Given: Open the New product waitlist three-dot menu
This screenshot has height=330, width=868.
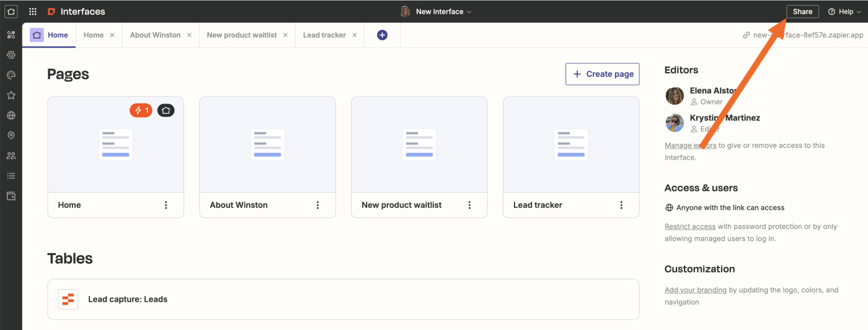Looking at the screenshot, I should 469,205.
